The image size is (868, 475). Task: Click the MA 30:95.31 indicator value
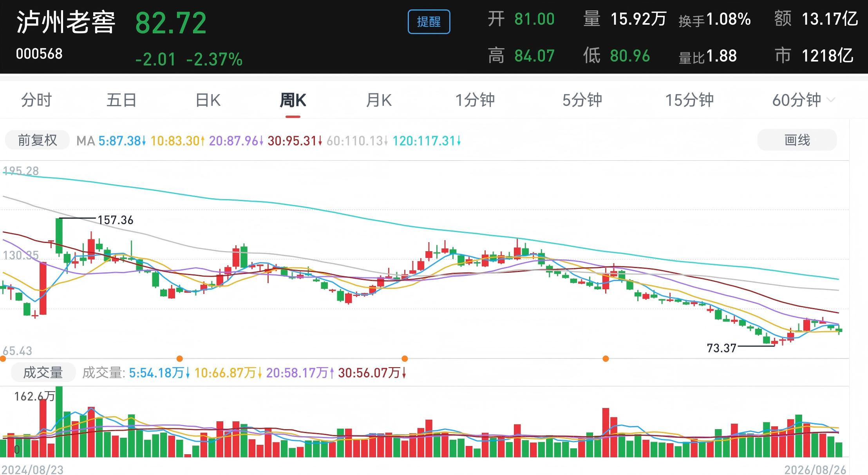(x=295, y=141)
